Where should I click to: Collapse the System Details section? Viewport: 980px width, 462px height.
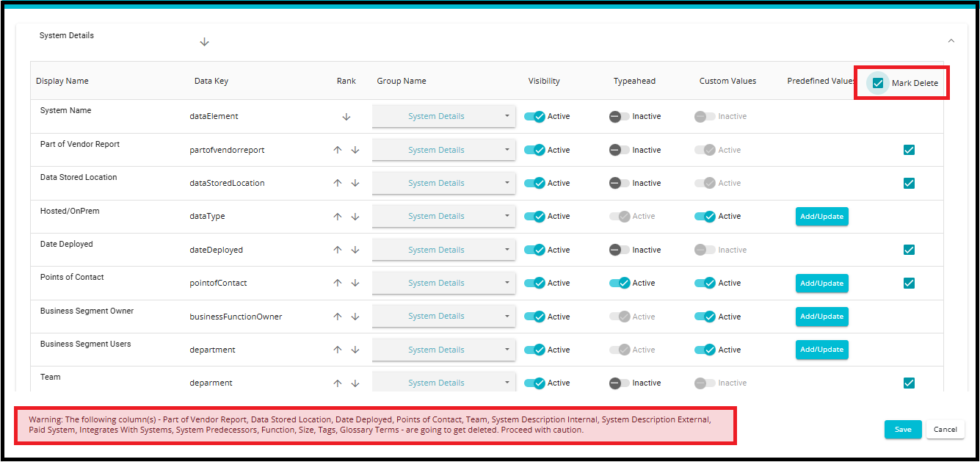(951, 41)
